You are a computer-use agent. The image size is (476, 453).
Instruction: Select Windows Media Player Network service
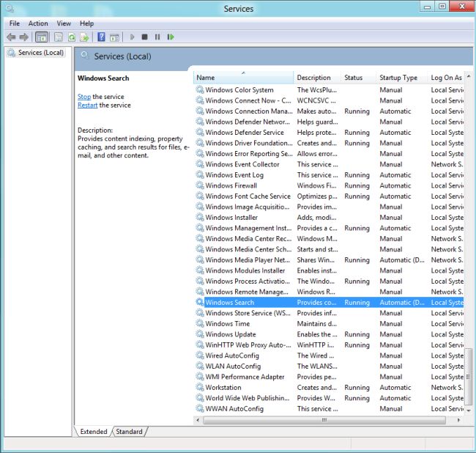(247, 259)
